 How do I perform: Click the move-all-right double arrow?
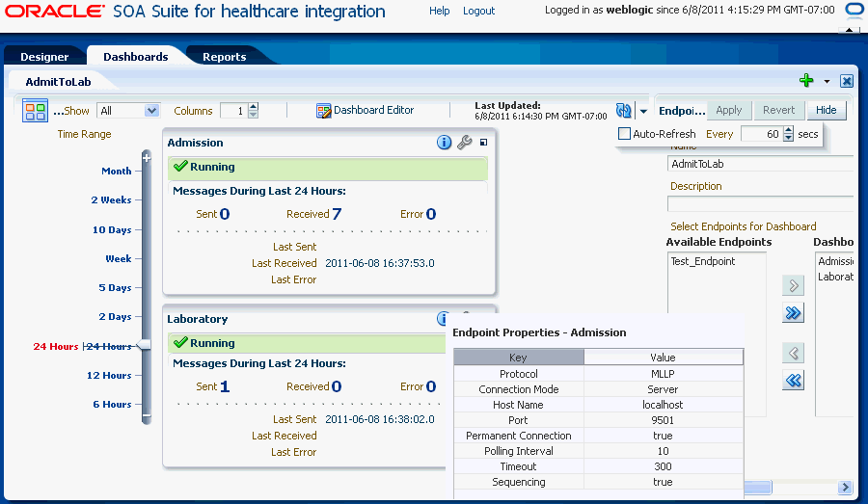click(793, 313)
